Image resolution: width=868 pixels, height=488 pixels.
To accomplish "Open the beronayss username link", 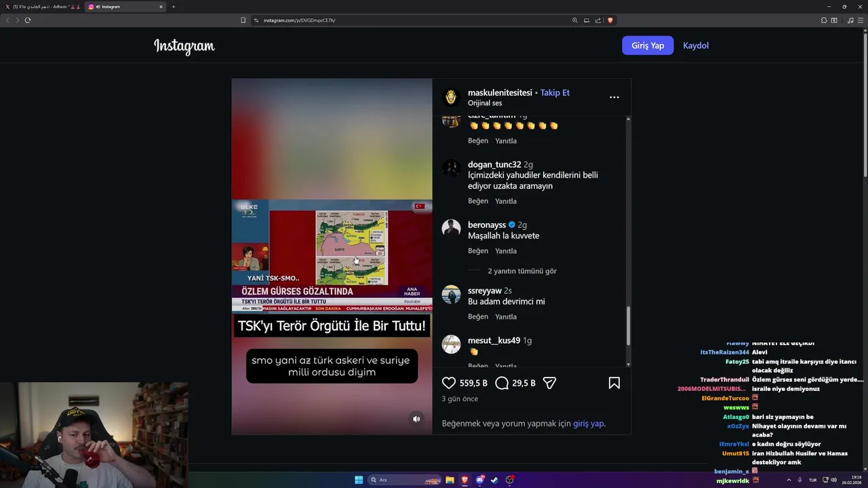I will tap(487, 225).
